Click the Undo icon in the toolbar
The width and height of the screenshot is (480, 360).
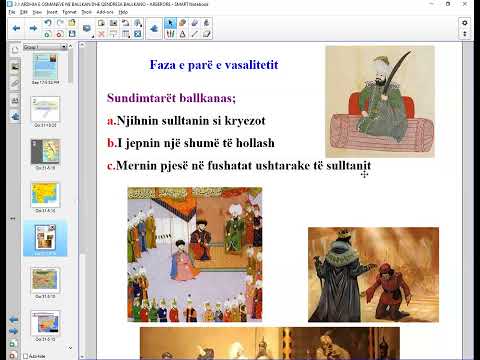(48, 23)
